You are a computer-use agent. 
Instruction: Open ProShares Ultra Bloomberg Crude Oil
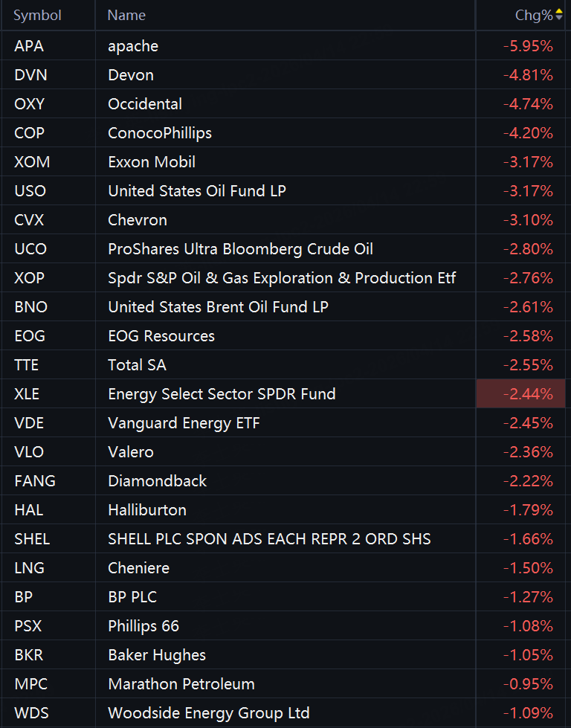coord(240,249)
